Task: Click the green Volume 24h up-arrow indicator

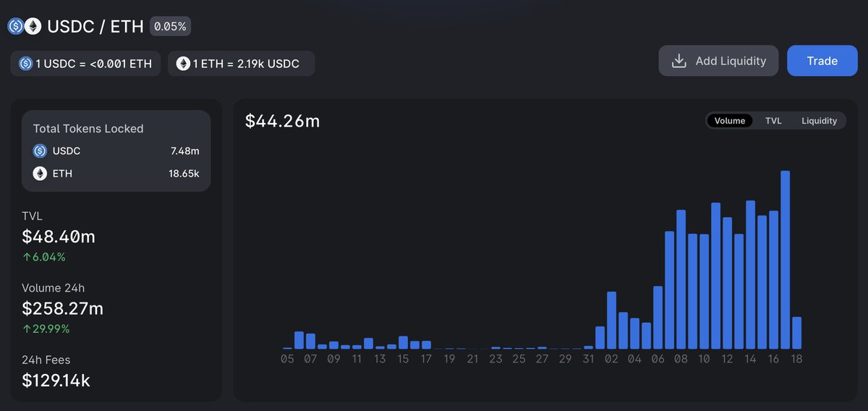Action: pyautogui.click(x=27, y=329)
